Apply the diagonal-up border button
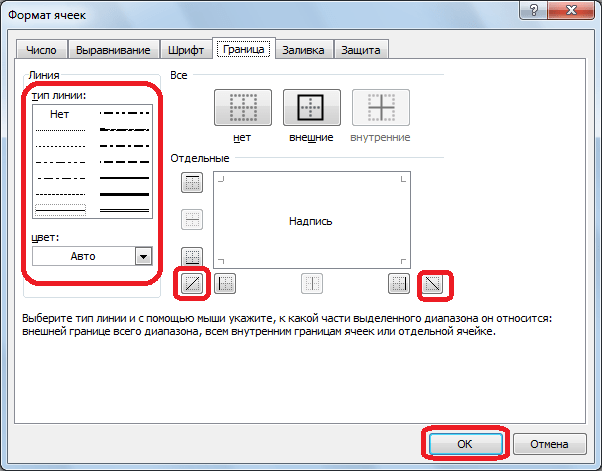Image resolution: width=602 pixels, height=471 pixels. click(192, 284)
